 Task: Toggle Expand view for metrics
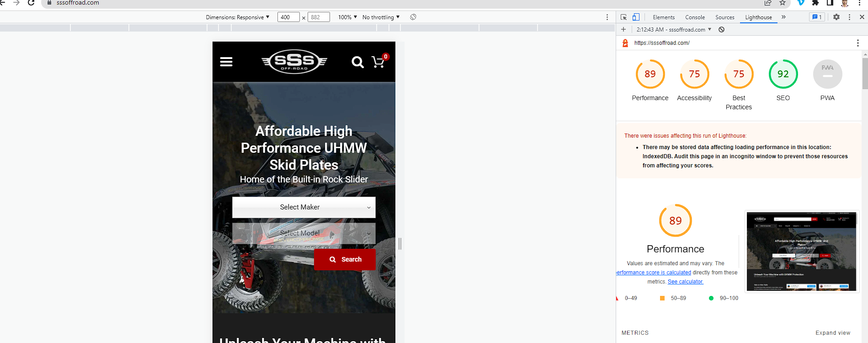pyautogui.click(x=833, y=333)
